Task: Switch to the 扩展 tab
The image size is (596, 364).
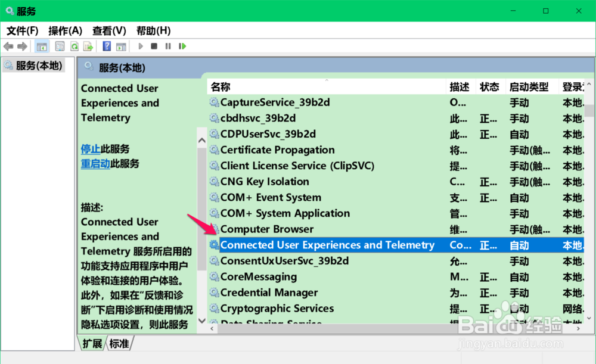Action: pyautogui.click(x=92, y=344)
